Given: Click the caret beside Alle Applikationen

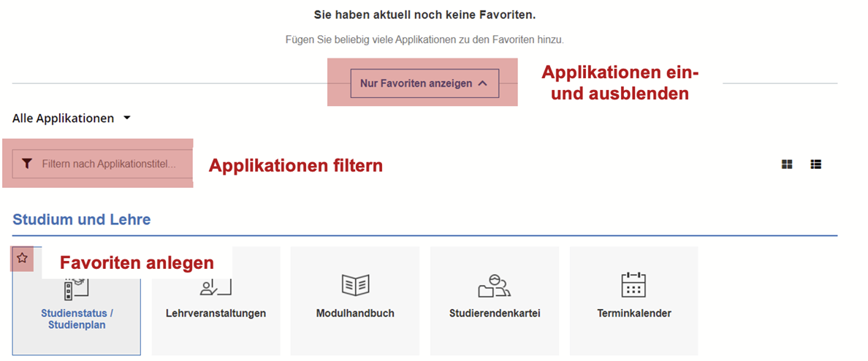Looking at the screenshot, I should 126,118.
